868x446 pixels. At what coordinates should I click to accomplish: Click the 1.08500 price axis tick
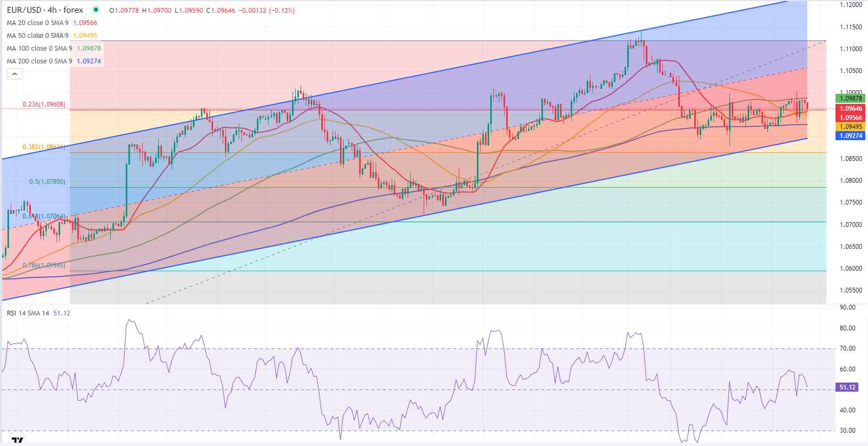[x=850, y=159]
